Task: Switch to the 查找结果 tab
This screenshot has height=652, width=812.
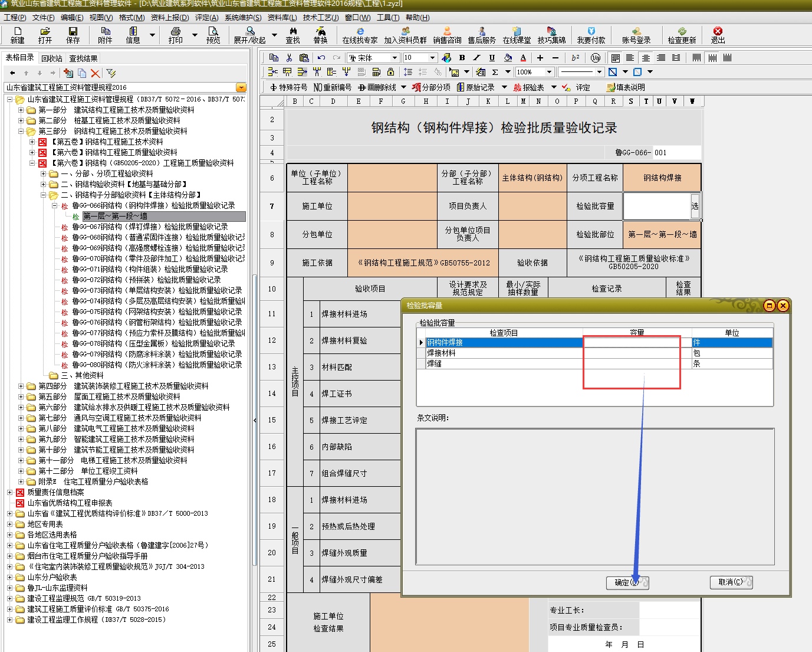Action: click(83, 58)
